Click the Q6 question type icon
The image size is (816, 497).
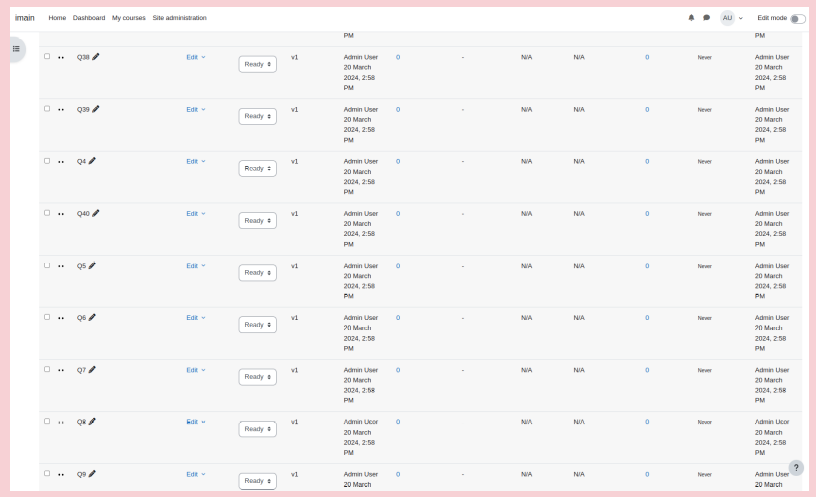coord(61,318)
